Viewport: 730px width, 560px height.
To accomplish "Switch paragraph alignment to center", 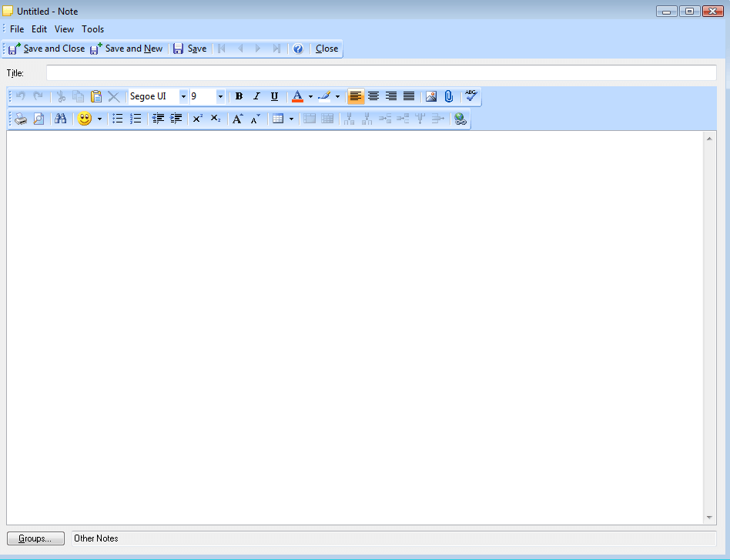I will [373, 96].
